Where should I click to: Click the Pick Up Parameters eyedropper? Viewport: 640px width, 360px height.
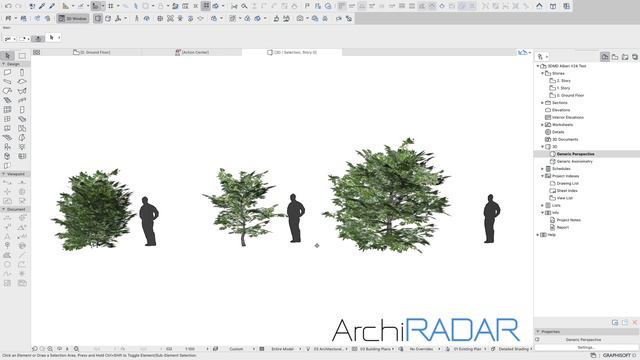point(42,6)
